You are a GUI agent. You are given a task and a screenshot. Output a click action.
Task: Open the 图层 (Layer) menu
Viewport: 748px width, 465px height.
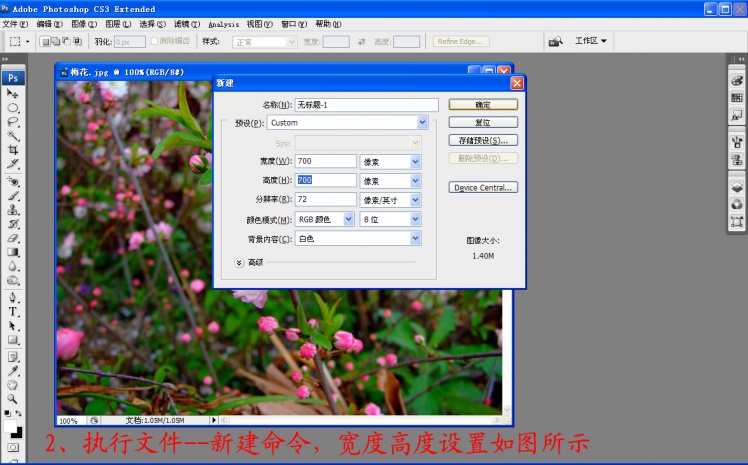pos(118,23)
